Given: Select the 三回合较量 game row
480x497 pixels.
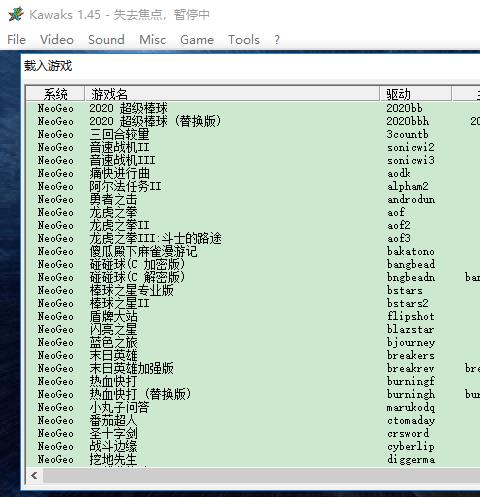Looking at the screenshot, I should pyautogui.click(x=253, y=134).
